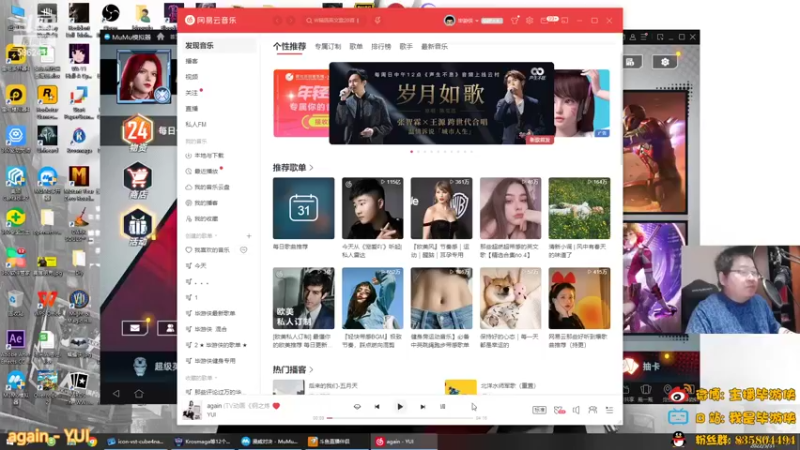
Task: Switch to 最新音乐 tab
Action: pos(434,46)
